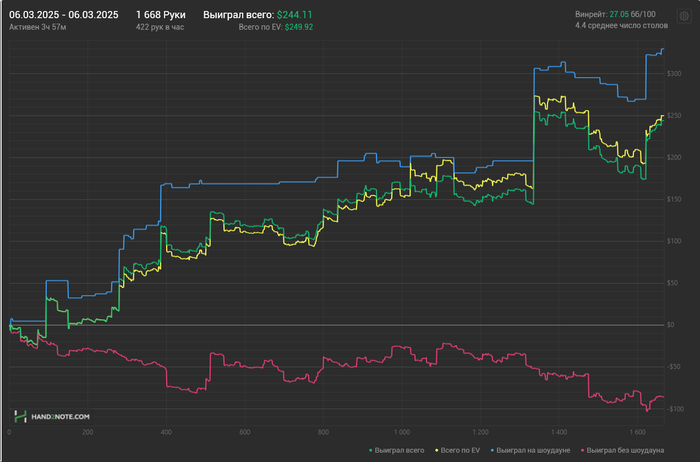This screenshot has height=462, width=700.
Task: Click the 'Выиграл всего:' header label
Action: coord(239,15)
